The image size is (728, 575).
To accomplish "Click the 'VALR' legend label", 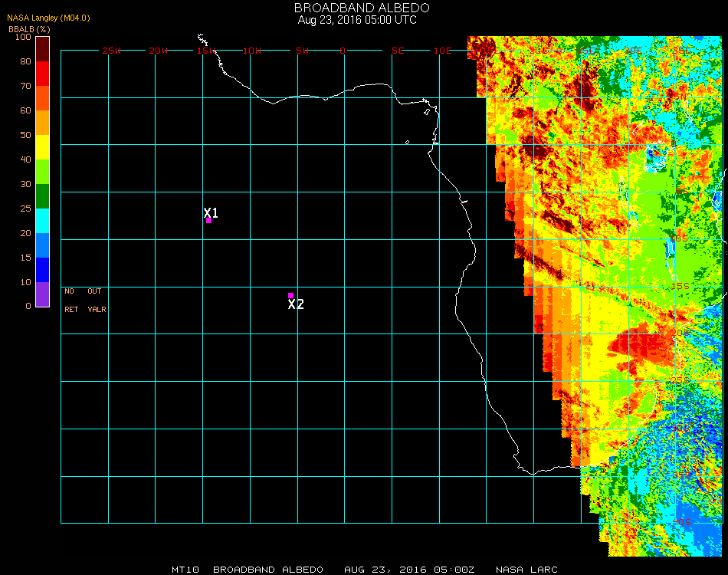I will pos(97,309).
